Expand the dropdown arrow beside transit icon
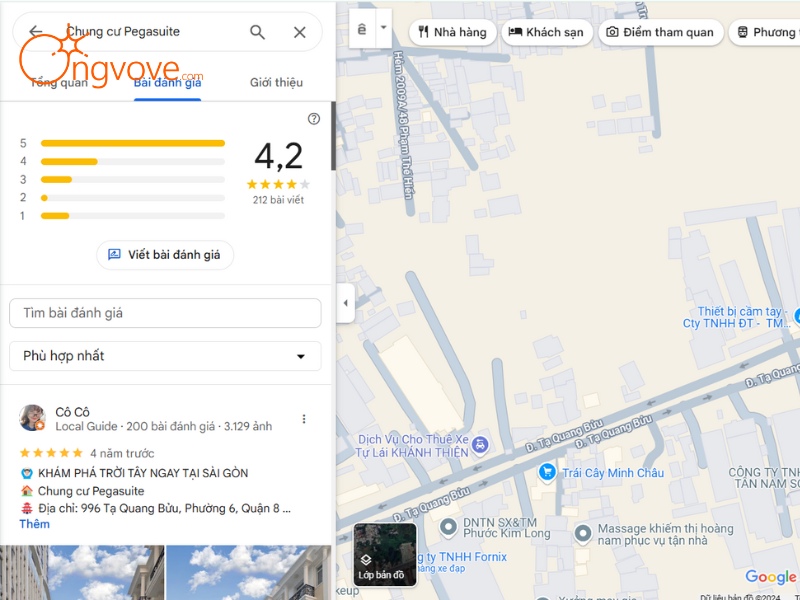800x600 pixels. (384, 28)
